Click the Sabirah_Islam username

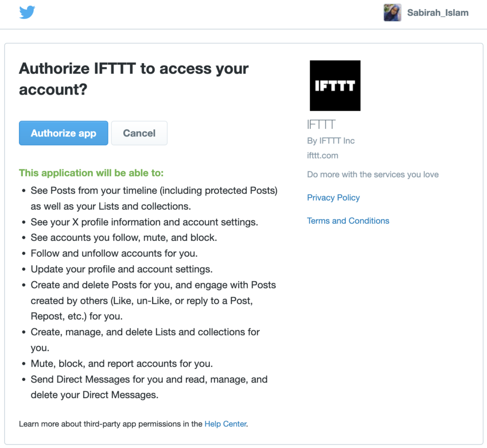(438, 13)
